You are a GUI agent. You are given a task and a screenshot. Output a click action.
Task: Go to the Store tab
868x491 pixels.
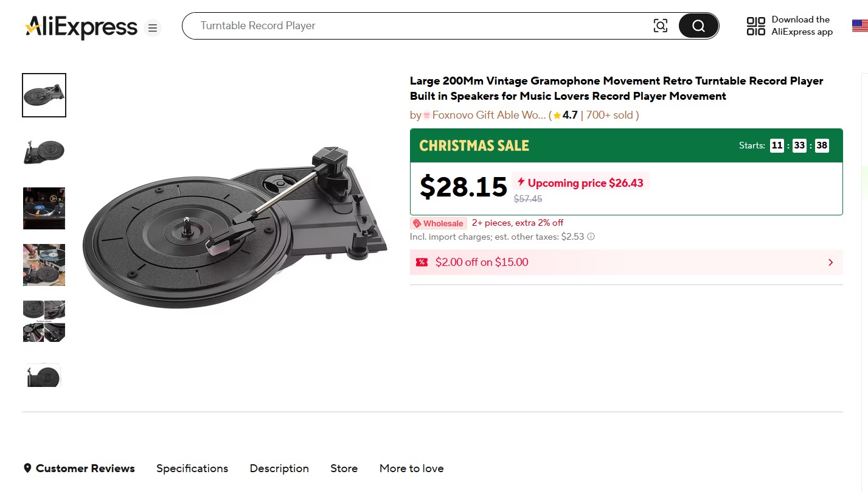344,468
